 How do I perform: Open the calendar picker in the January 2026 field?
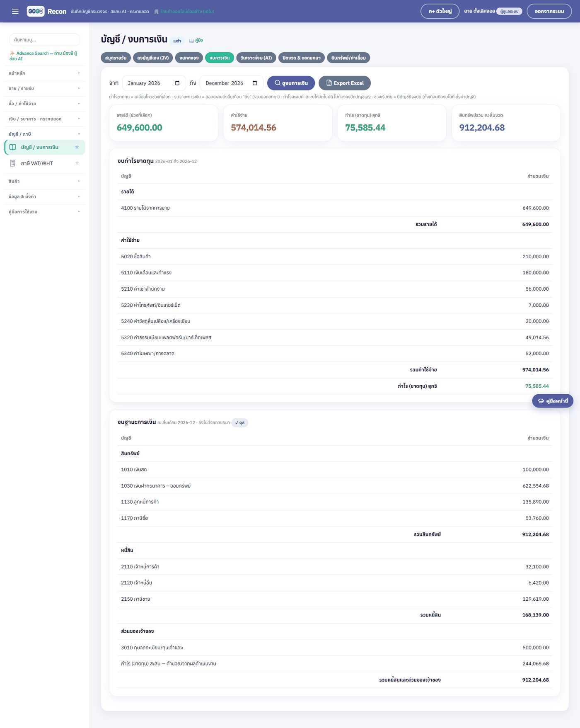[x=177, y=83]
